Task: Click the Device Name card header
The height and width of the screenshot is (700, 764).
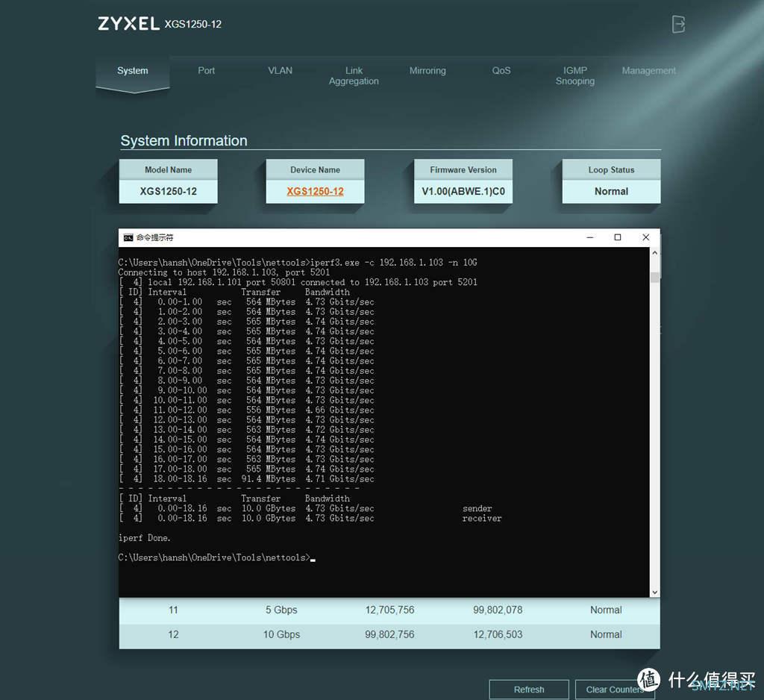Action: coord(316,169)
